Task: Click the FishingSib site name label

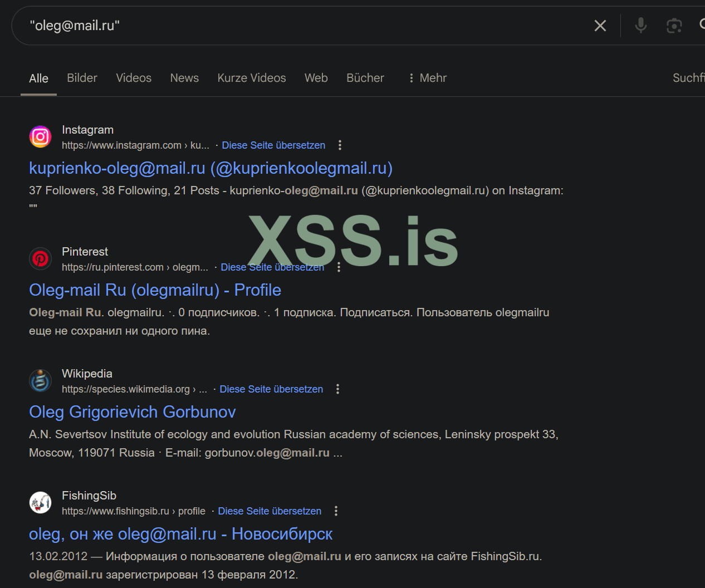Action: (89, 496)
